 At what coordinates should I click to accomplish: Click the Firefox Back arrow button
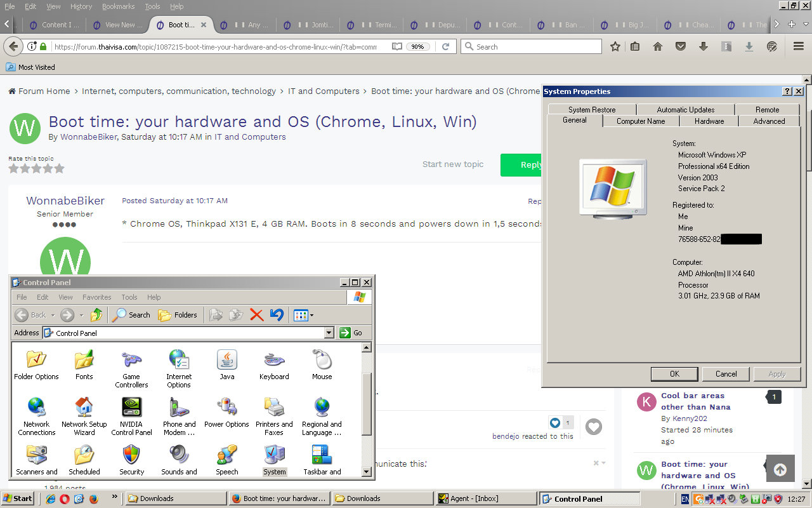click(13, 46)
